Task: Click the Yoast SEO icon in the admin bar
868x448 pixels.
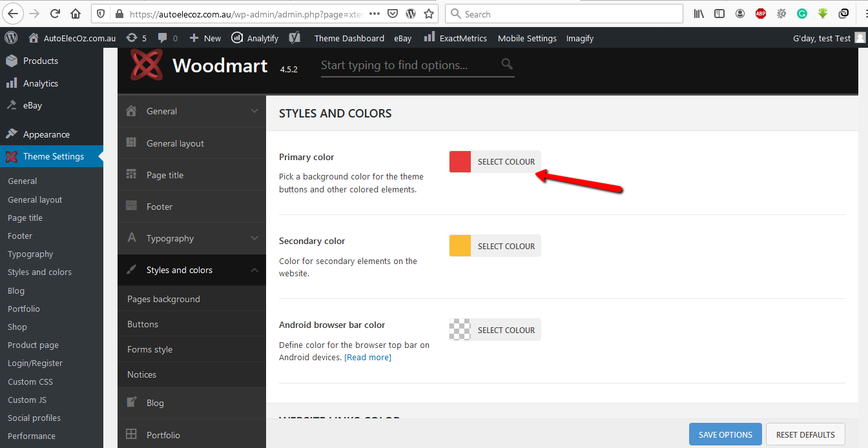Action: [x=294, y=38]
